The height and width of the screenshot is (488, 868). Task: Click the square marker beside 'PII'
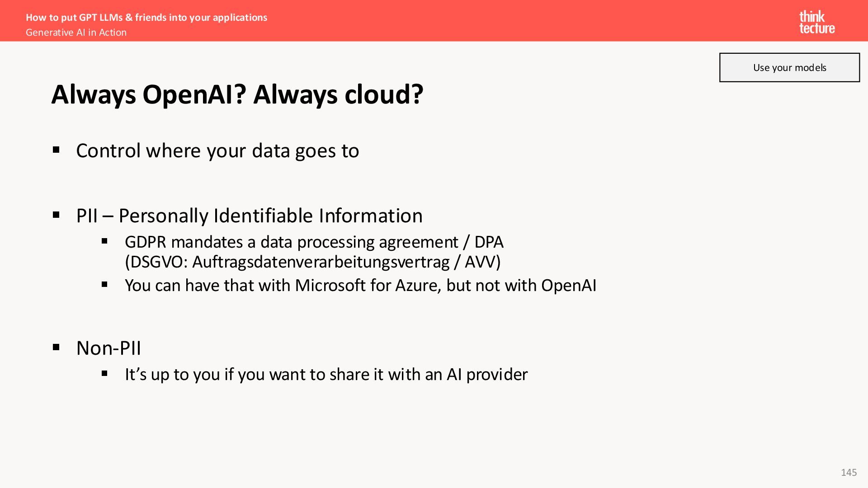tap(56, 215)
